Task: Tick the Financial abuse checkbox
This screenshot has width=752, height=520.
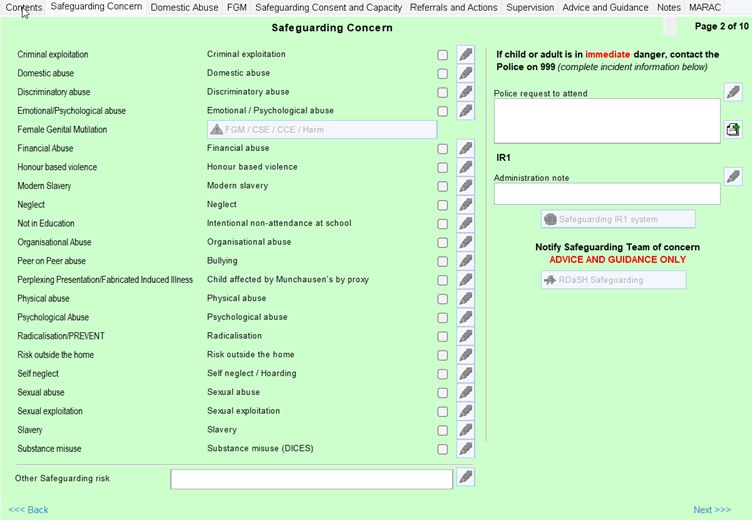Action: pyautogui.click(x=443, y=149)
